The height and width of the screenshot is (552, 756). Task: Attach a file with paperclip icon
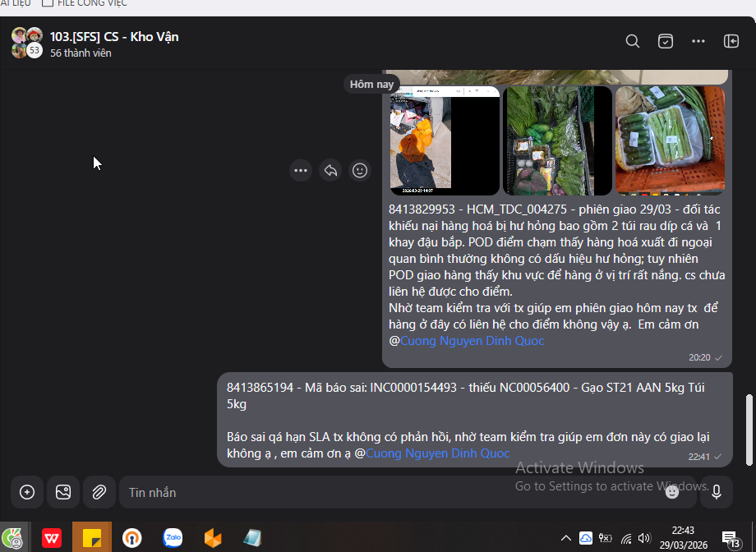pyautogui.click(x=99, y=492)
